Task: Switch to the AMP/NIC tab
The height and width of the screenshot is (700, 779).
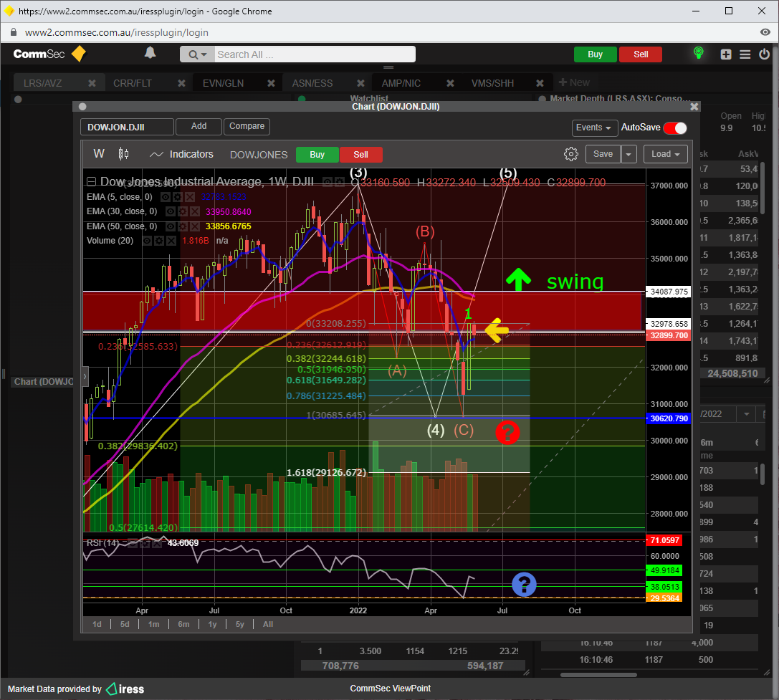Action: 401,83
